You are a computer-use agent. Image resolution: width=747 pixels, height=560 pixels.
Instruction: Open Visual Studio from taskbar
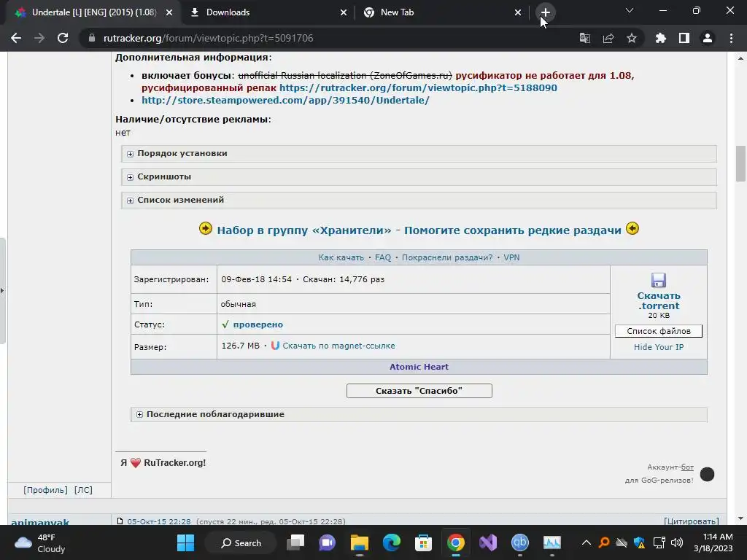(488, 542)
